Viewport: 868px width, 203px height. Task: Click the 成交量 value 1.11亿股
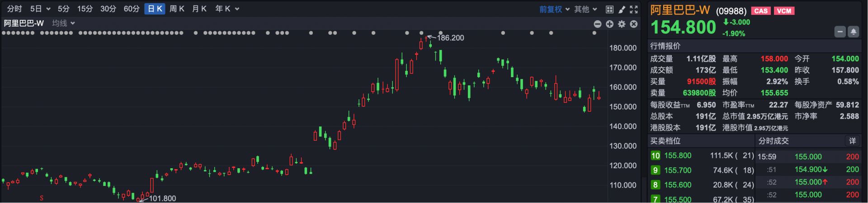click(701, 59)
